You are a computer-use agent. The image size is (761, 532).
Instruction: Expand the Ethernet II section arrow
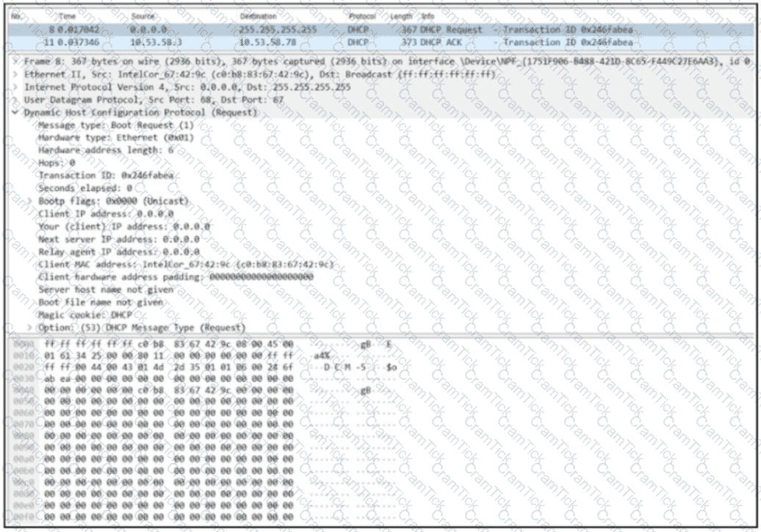[x=17, y=75]
